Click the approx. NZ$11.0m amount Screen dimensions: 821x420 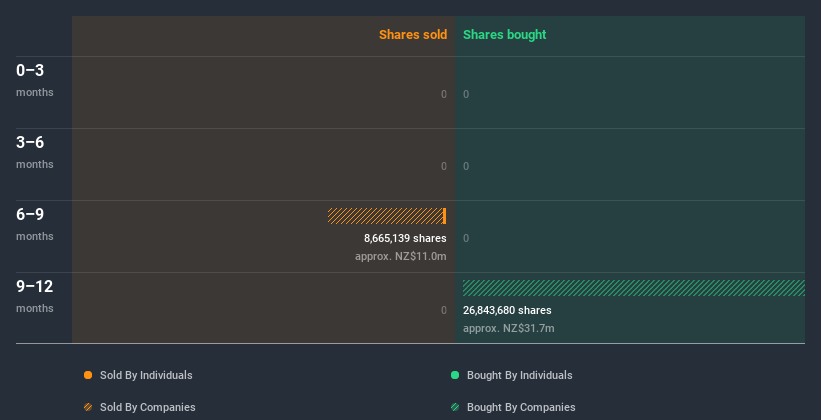pyautogui.click(x=401, y=256)
